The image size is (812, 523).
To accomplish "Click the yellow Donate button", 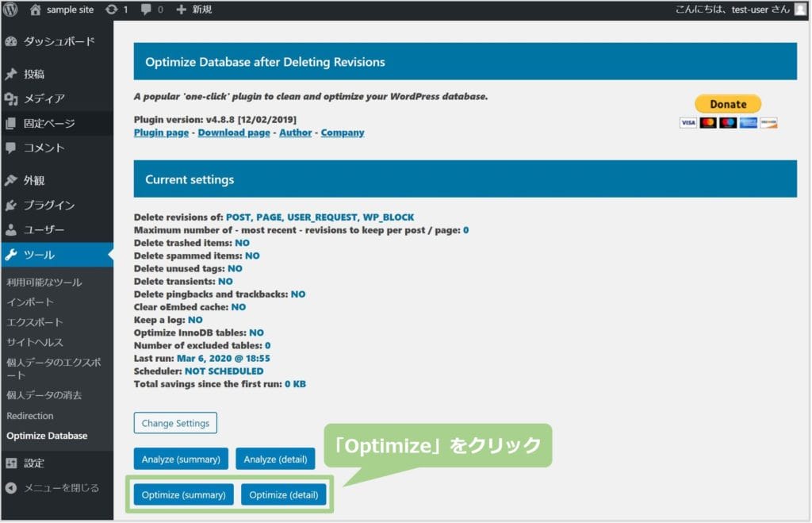I will coord(726,103).
